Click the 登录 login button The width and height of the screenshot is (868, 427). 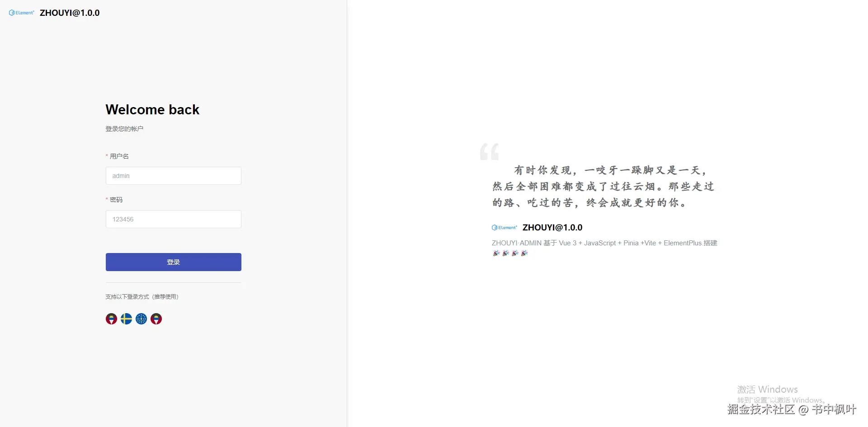click(x=174, y=262)
